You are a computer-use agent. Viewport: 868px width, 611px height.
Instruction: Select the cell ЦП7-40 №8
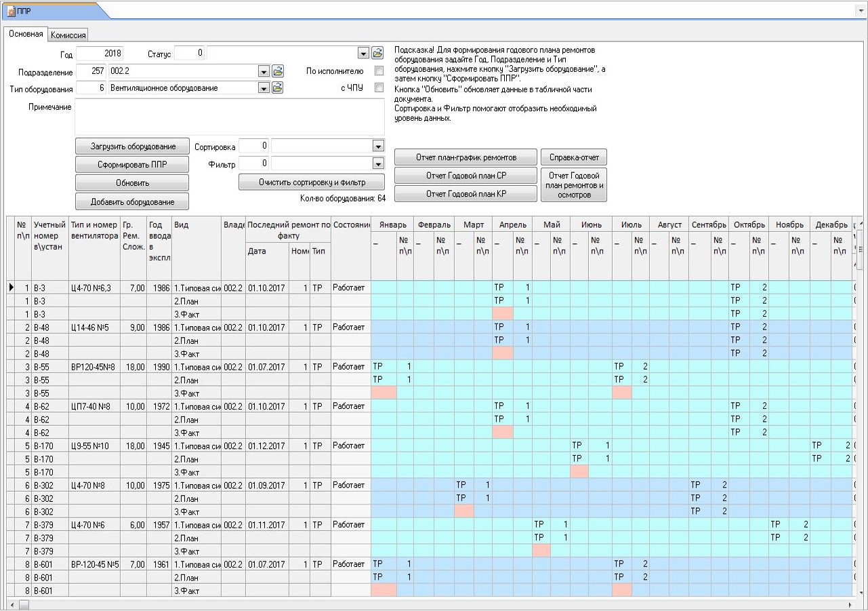click(94, 406)
